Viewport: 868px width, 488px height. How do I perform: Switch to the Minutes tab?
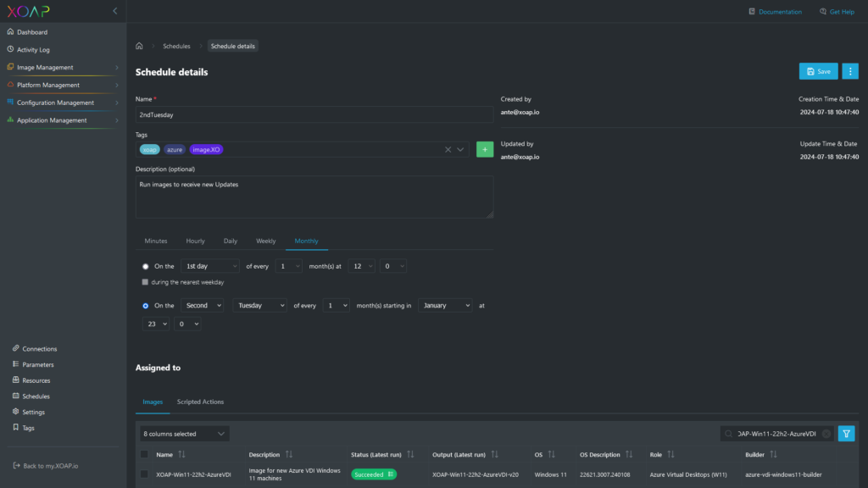pyautogui.click(x=156, y=241)
